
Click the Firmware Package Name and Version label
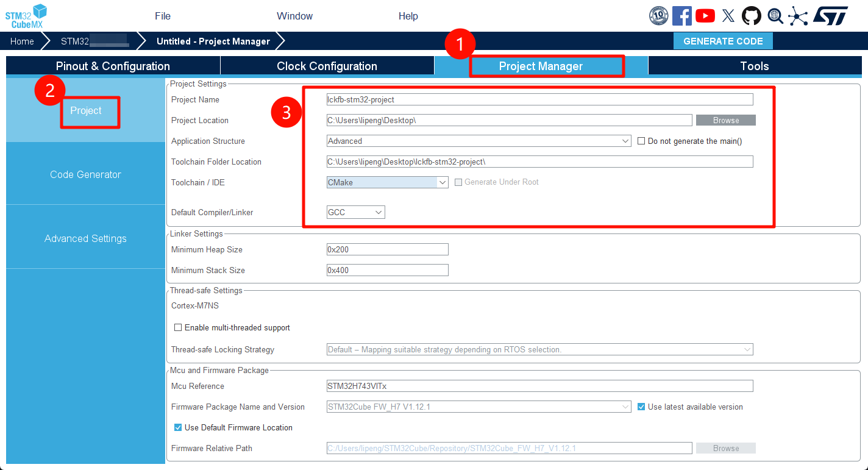point(238,407)
